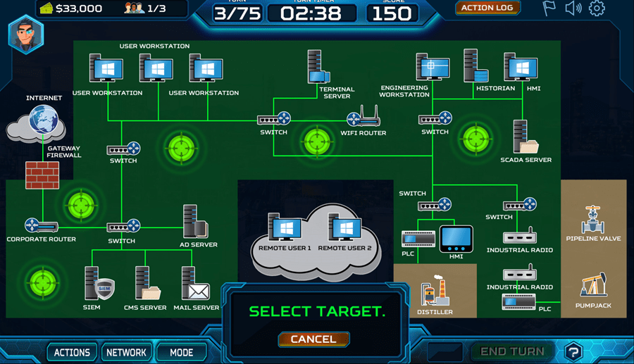Click the switch left of AD Server
The image size is (634, 364).
[x=123, y=227]
